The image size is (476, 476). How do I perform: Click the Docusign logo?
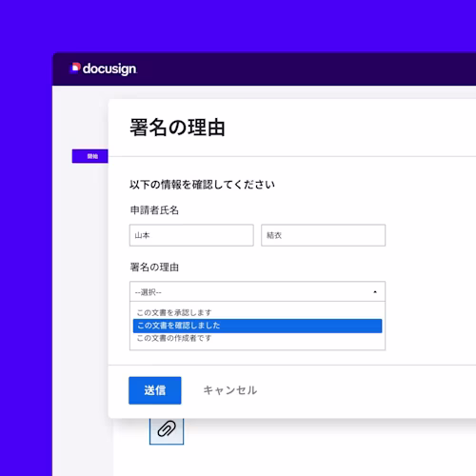pyautogui.click(x=104, y=69)
